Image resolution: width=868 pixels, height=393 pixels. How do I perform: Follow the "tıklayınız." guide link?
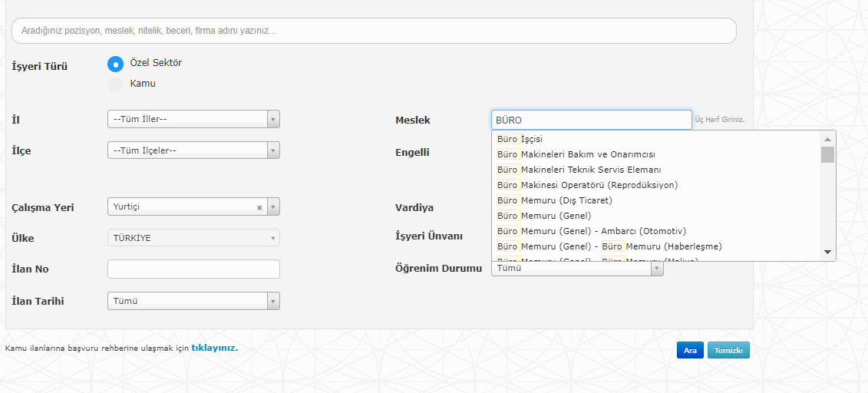point(215,348)
